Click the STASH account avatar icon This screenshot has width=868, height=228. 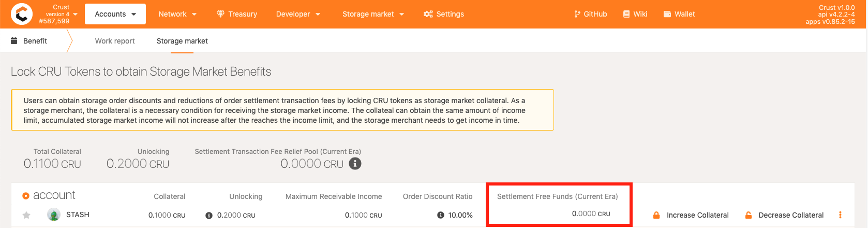pyautogui.click(x=54, y=215)
